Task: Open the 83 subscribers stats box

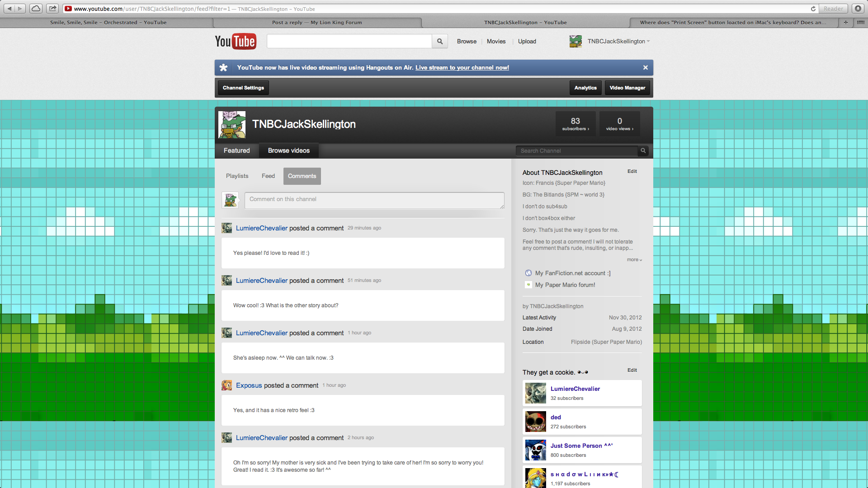Action: click(x=575, y=124)
